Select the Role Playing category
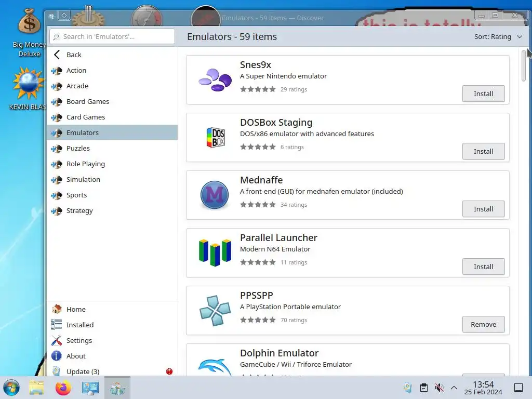 click(112, 164)
